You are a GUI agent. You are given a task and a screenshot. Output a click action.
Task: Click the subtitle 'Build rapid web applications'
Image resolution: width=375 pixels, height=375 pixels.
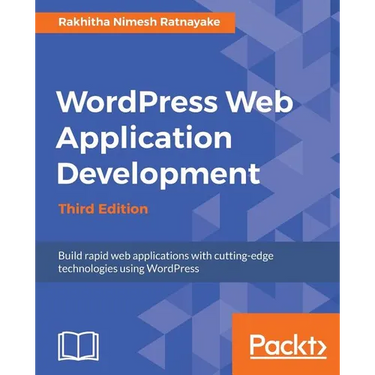coord(166,262)
